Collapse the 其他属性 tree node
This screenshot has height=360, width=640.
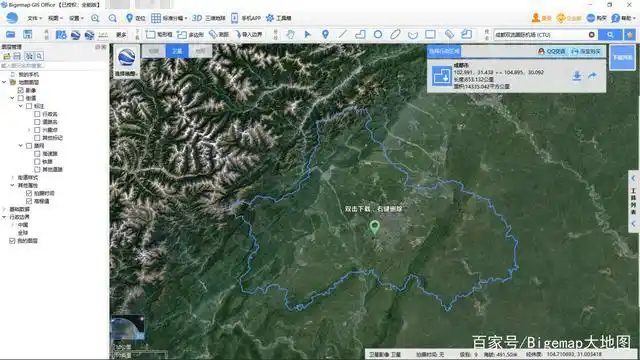pyautogui.click(x=12, y=185)
